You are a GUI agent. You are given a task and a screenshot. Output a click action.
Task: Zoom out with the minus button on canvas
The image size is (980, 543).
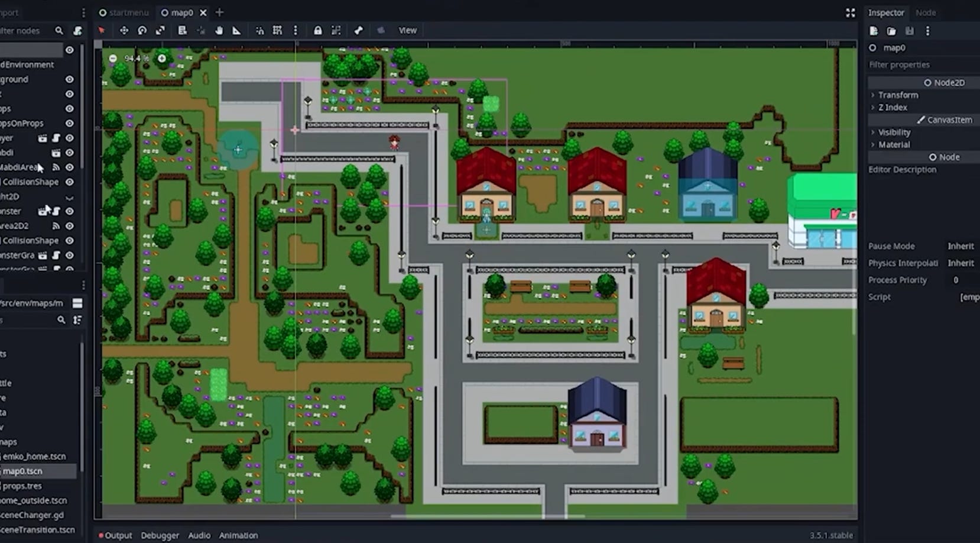pos(113,58)
